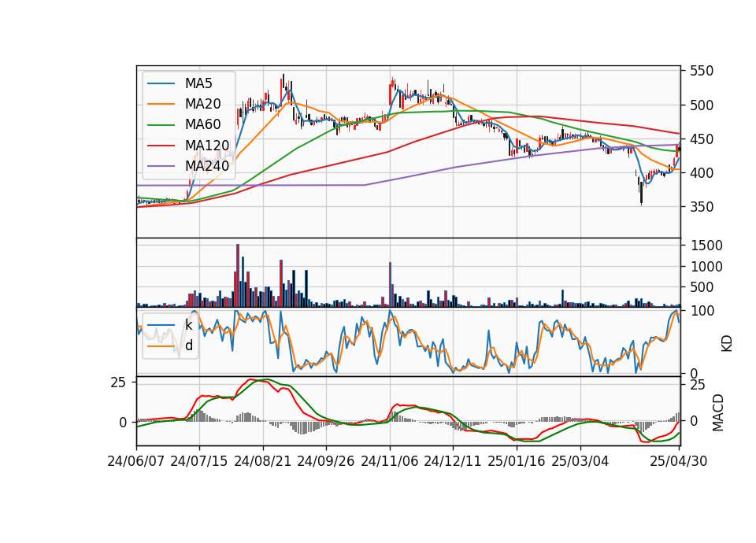Screen dimensions: 756x543
Task: Click the left MACD axis 0 label
Action: [x=123, y=423]
